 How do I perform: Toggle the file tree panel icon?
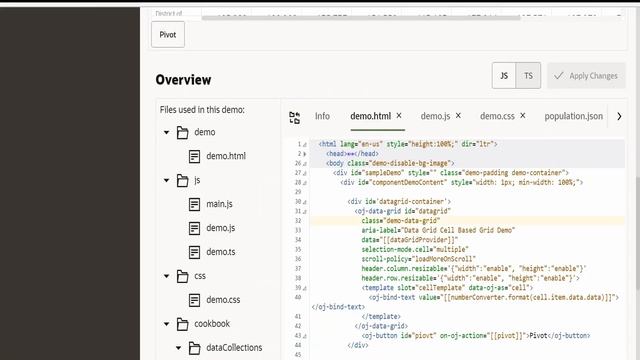[x=295, y=118]
